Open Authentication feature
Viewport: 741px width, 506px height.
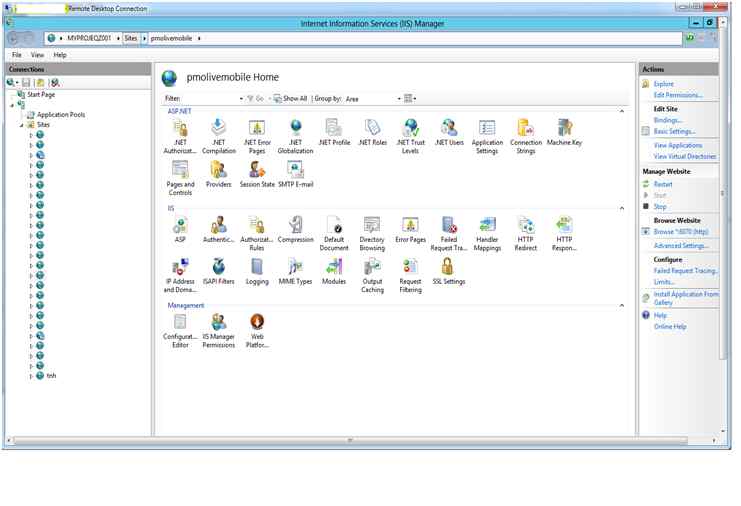[218, 230]
